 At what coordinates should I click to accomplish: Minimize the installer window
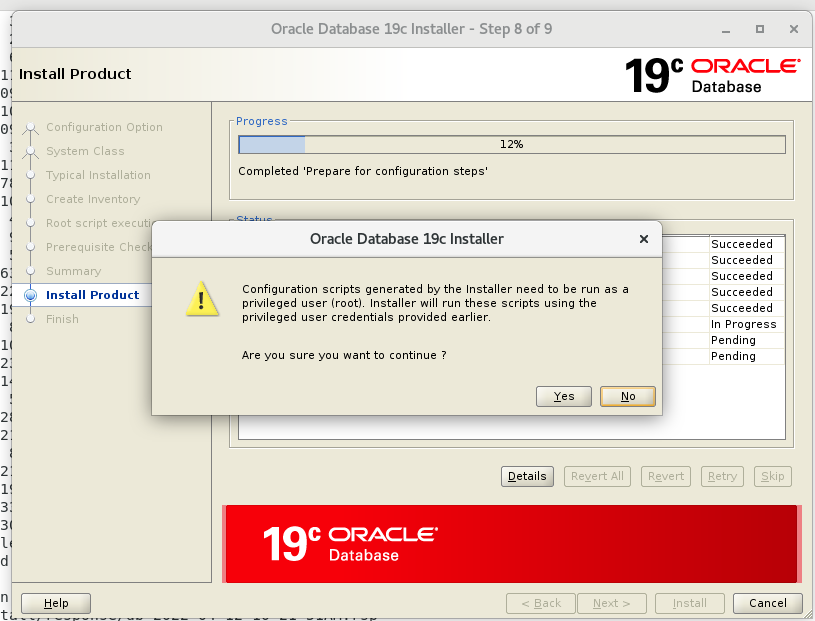pyautogui.click(x=726, y=30)
